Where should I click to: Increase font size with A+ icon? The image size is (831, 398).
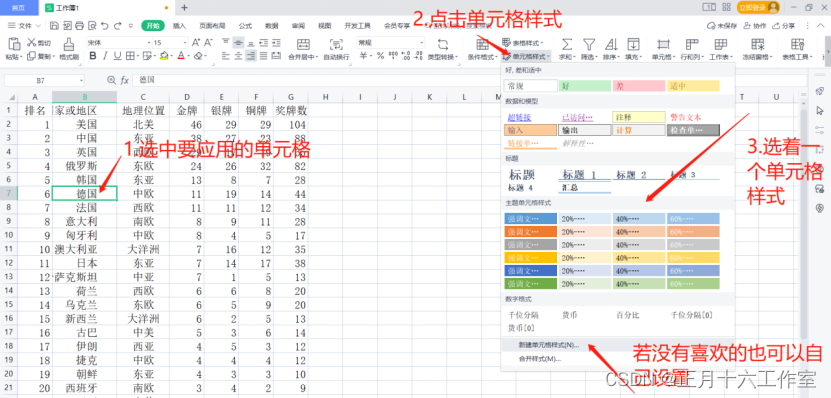click(x=195, y=42)
